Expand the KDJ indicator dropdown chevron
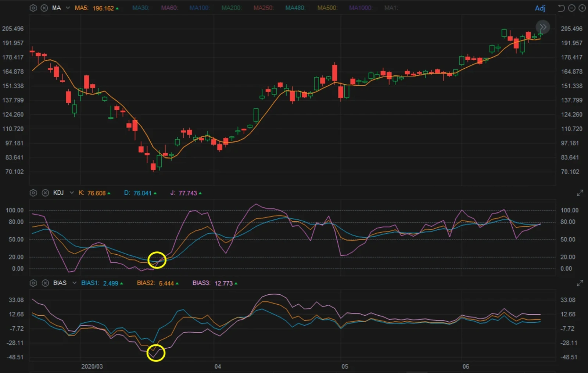The image size is (588, 373). (x=72, y=193)
